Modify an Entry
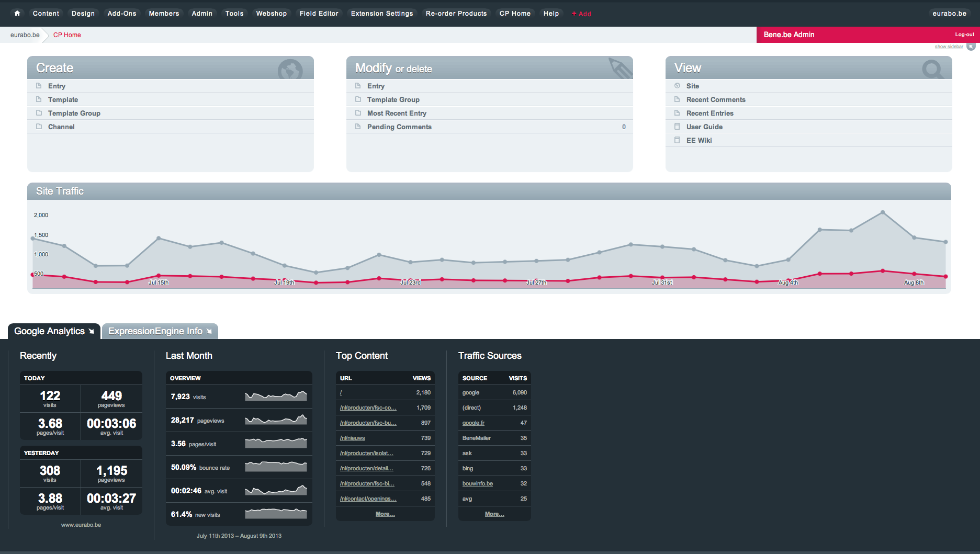This screenshot has height=554, width=980. [376, 86]
